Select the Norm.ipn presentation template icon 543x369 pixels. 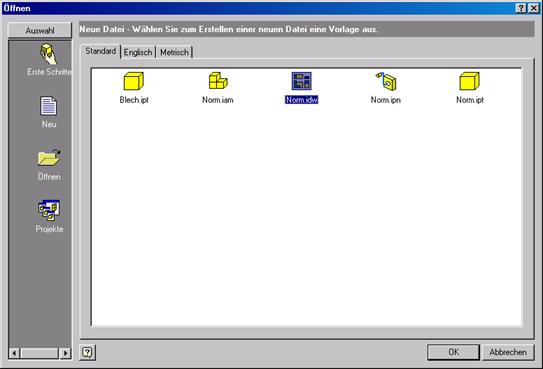click(x=386, y=81)
